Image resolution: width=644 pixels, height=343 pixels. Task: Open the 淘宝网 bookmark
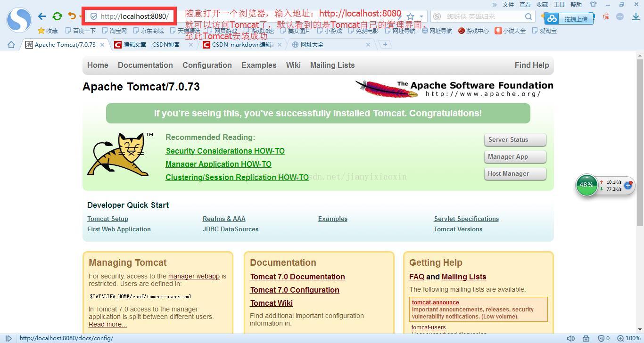(x=115, y=31)
